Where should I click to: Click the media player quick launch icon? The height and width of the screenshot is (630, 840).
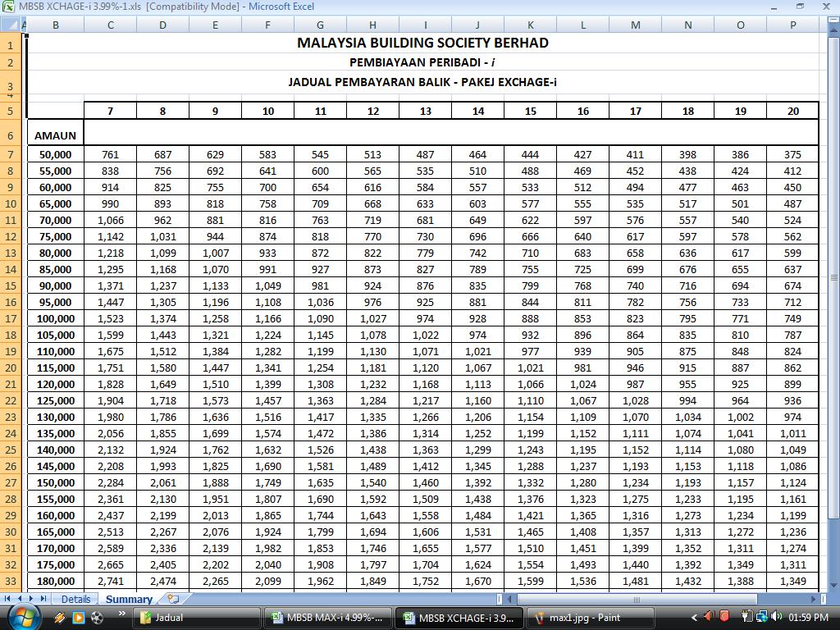[x=78, y=618]
